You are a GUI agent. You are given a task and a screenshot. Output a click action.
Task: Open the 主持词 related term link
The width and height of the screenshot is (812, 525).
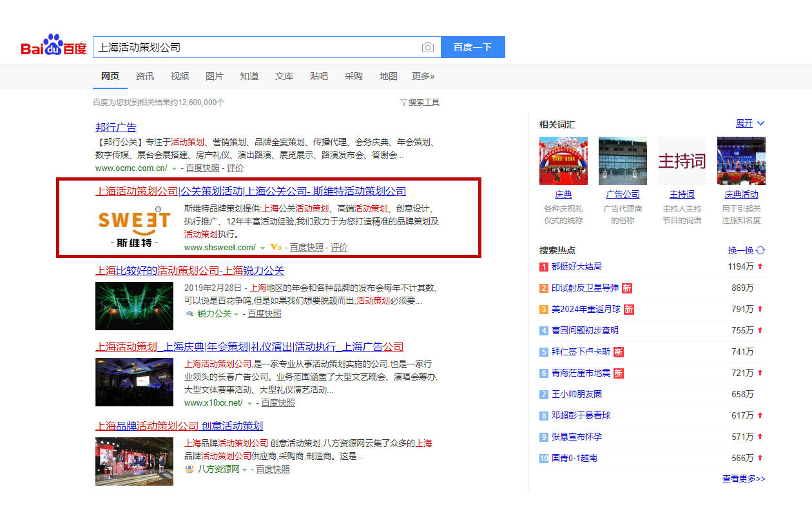tap(682, 194)
